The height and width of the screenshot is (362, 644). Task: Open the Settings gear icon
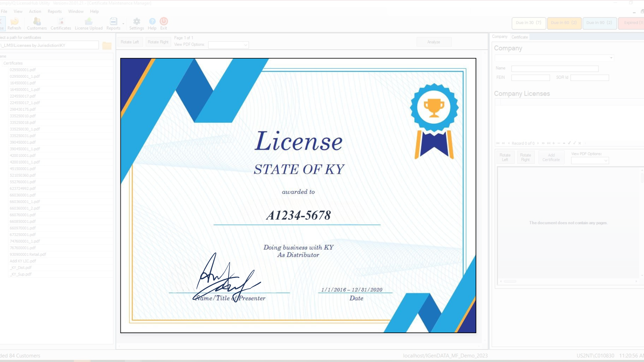coord(137,22)
